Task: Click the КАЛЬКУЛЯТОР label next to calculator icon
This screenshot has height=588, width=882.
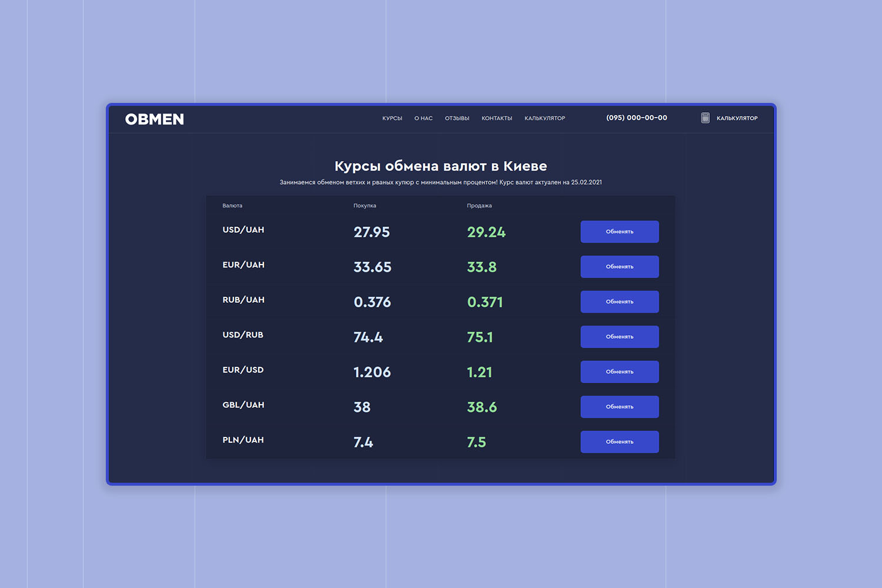Action: pyautogui.click(x=737, y=118)
